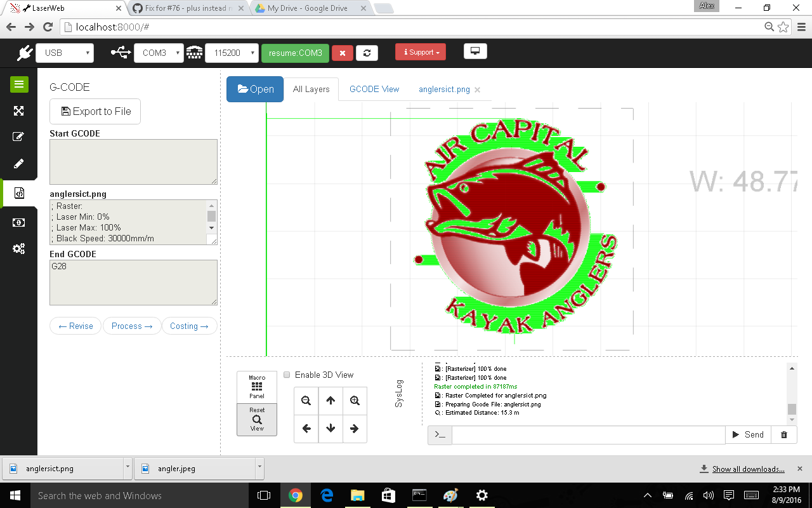
Task: Open File Explorer from taskbar
Action: coord(358,495)
